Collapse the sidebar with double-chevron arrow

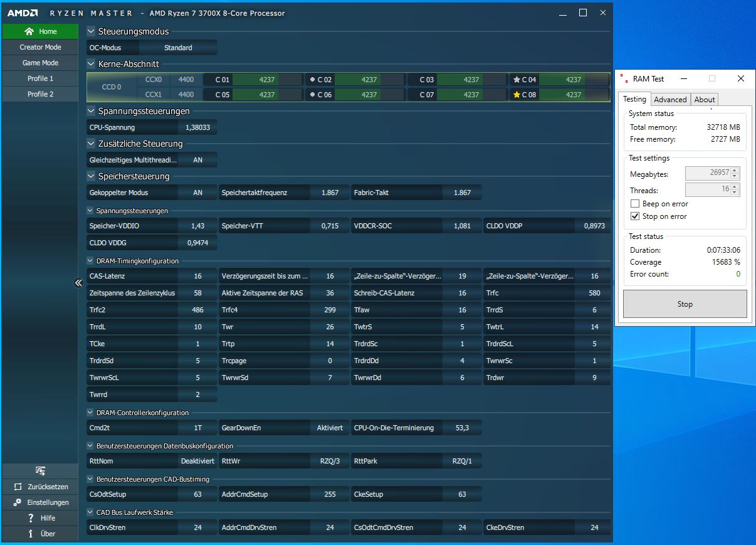tap(78, 283)
